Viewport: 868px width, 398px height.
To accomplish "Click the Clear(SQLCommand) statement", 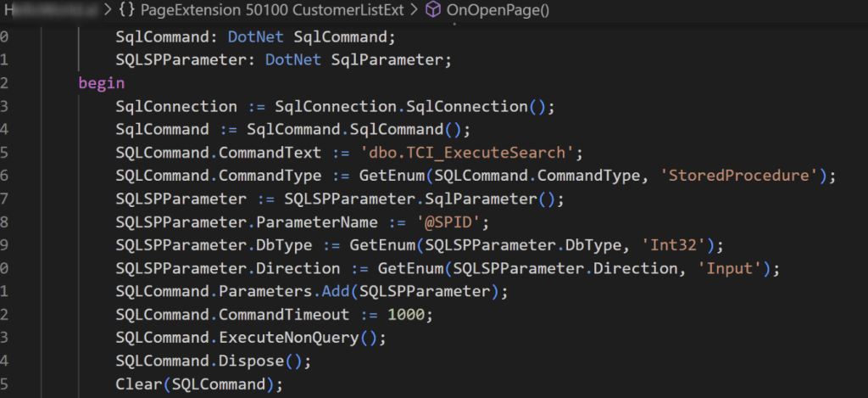I will pos(199,384).
